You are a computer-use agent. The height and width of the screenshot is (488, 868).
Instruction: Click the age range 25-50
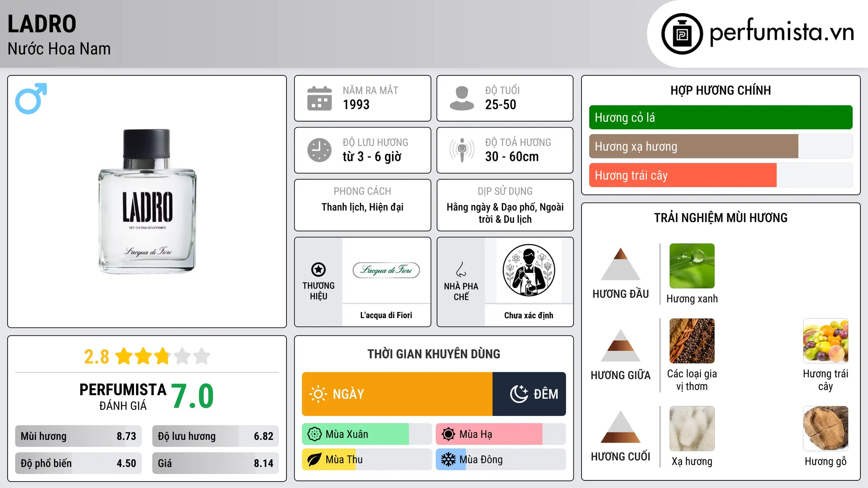pyautogui.click(x=501, y=105)
